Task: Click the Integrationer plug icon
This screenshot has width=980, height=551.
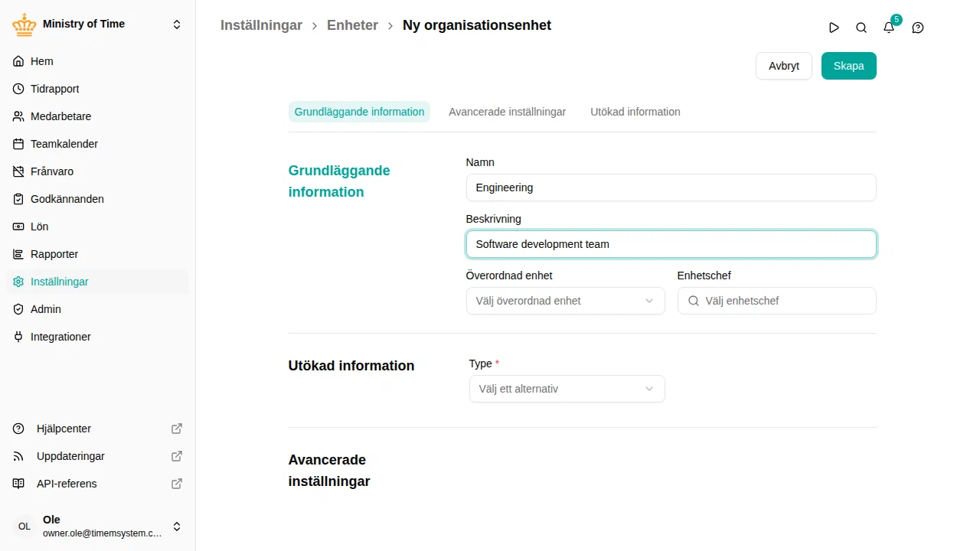Action: click(x=18, y=337)
